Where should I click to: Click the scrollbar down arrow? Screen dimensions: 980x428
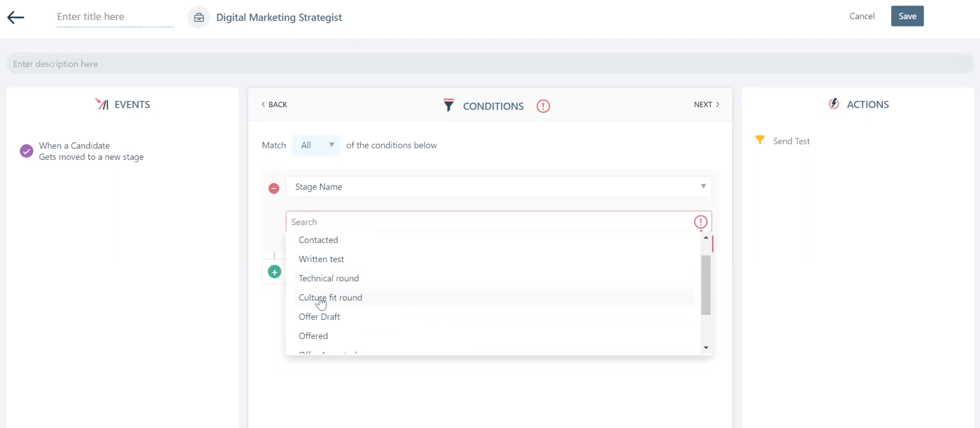pyautogui.click(x=706, y=348)
